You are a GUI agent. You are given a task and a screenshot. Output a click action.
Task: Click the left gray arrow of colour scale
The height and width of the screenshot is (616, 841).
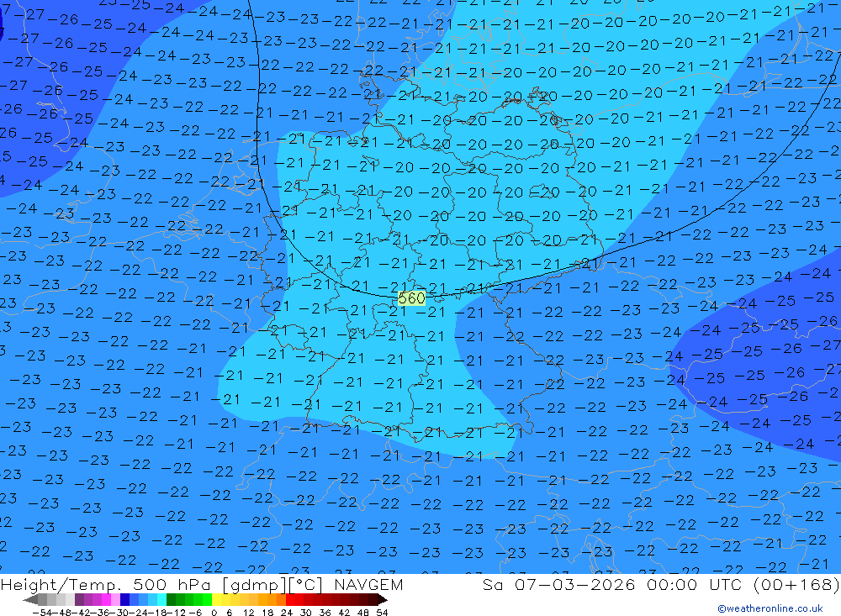(x=30, y=599)
